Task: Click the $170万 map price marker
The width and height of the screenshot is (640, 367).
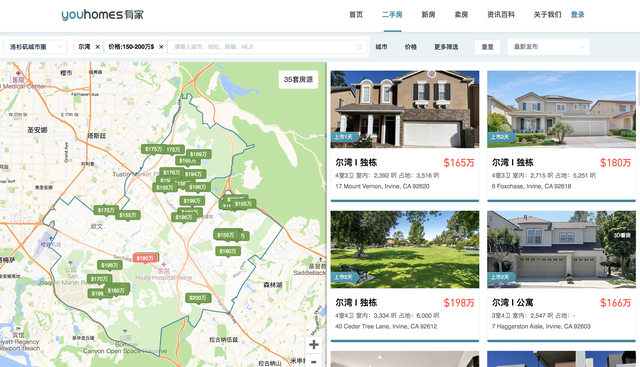Action: pyautogui.click(x=99, y=279)
